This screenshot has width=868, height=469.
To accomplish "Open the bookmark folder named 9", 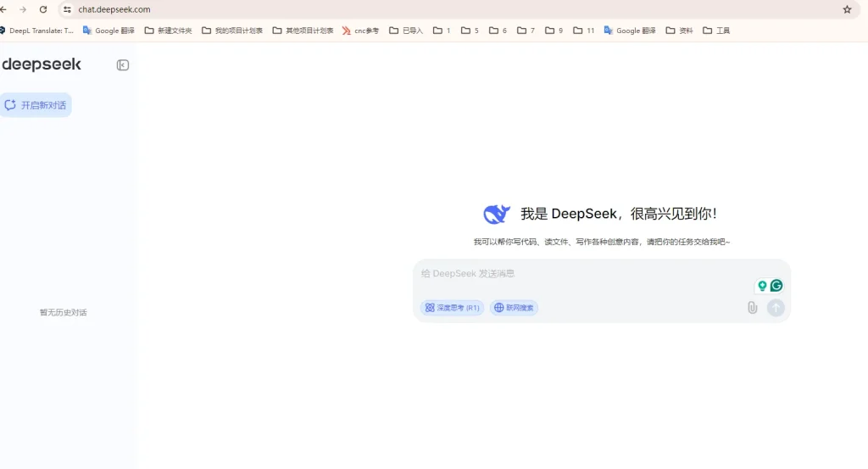I will click(x=554, y=31).
